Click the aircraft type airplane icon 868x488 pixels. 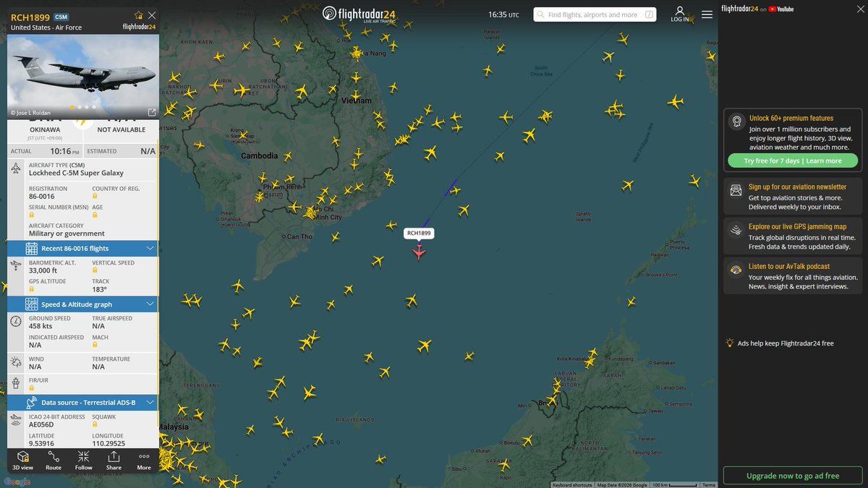pos(17,168)
